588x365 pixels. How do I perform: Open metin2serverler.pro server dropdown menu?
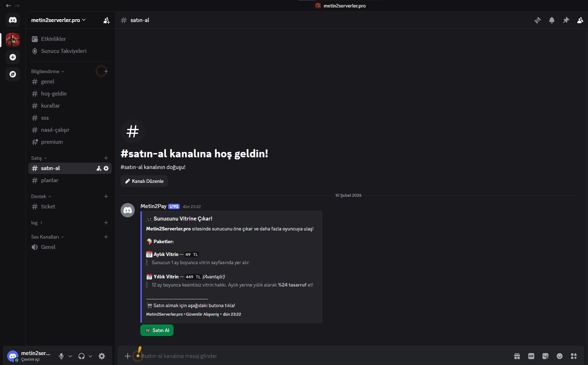[x=59, y=20]
